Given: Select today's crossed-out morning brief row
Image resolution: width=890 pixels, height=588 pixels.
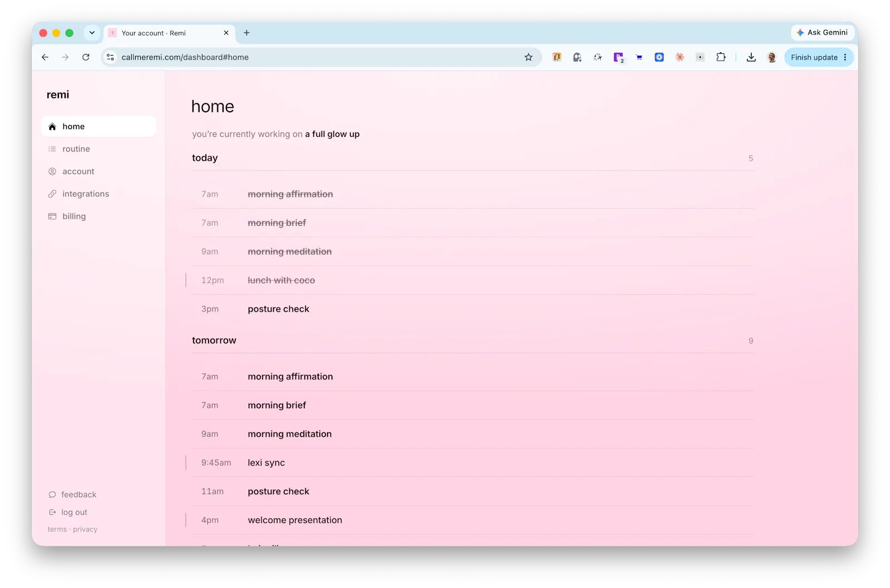Looking at the screenshot, I should tap(473, 223).
